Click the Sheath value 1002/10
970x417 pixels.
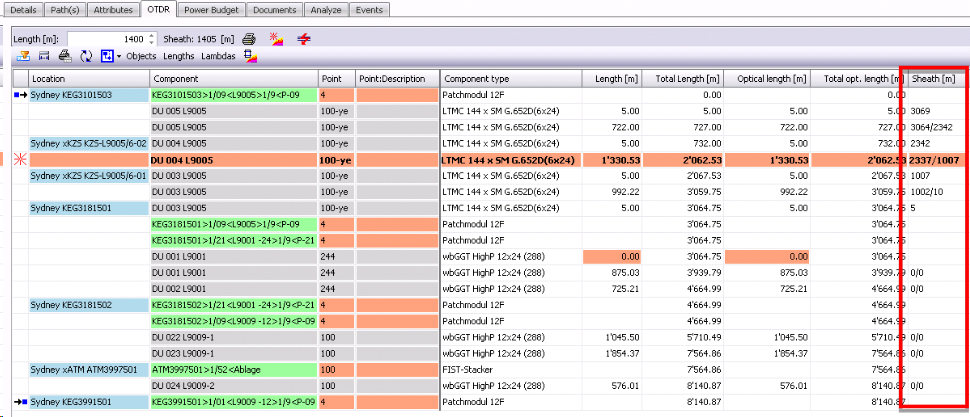pos(927,192)
